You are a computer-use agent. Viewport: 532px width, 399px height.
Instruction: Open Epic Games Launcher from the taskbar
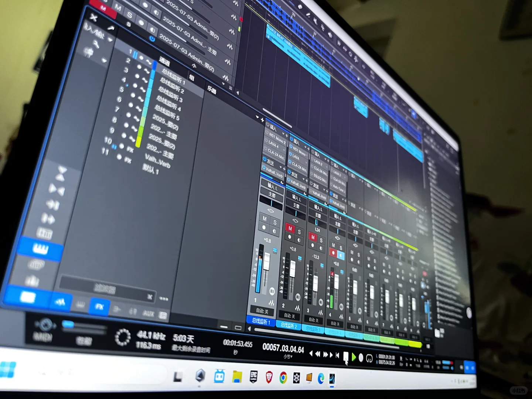coord(253,377)
